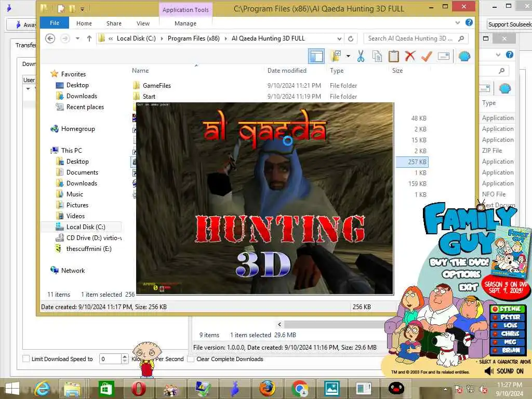Screen dimensions: 532x399
Task: Open Documents under This PC
Action: click(82, 172)
